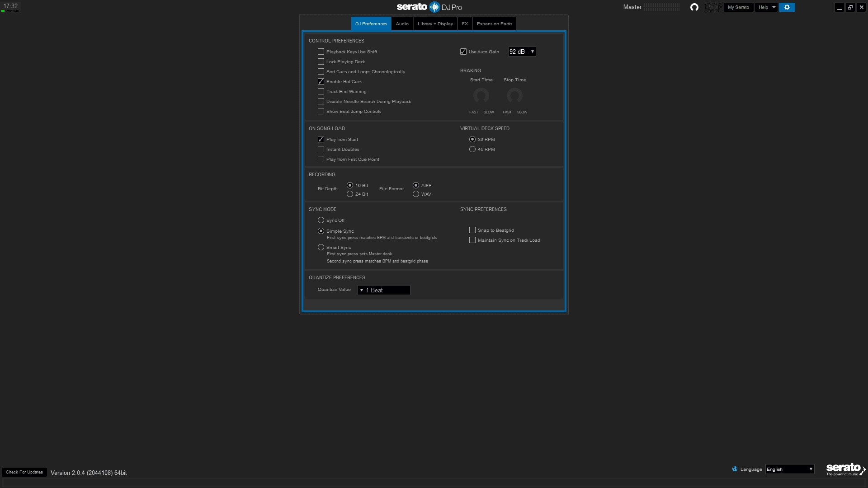Viewport: 868px width, 488px height.
Task: Toggle Use Auto Gain checkbox
Action: (x=463, y=52)
